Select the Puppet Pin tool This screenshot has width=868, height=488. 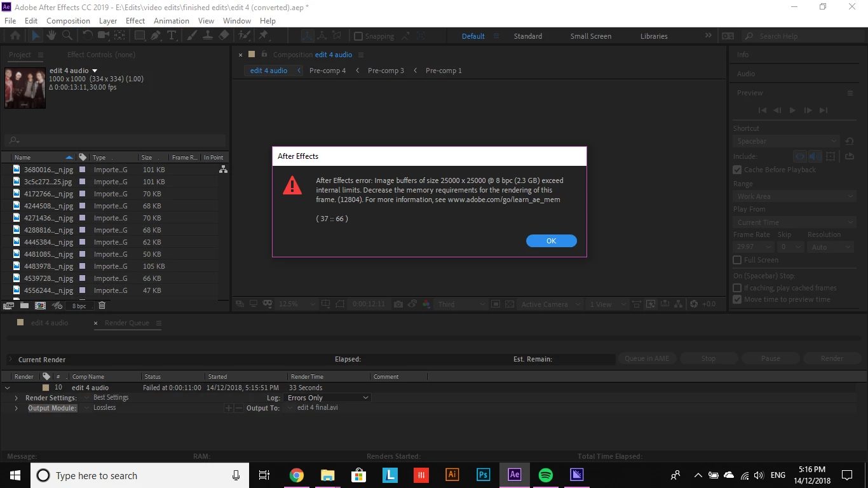click(263, 36)
